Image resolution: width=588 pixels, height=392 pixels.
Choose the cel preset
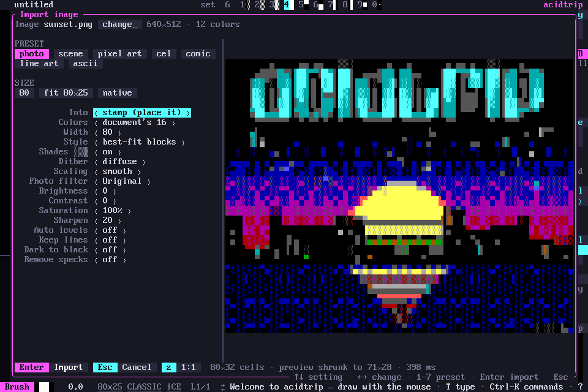tap(164, 54)
